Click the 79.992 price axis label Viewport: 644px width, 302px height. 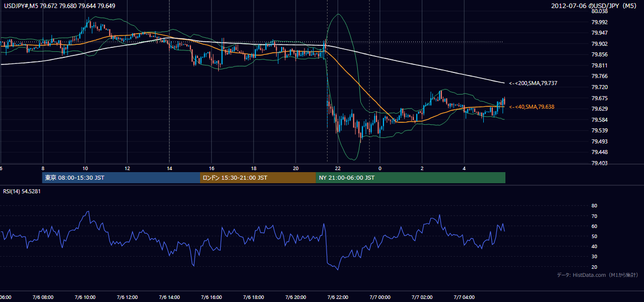coord(599,22)
